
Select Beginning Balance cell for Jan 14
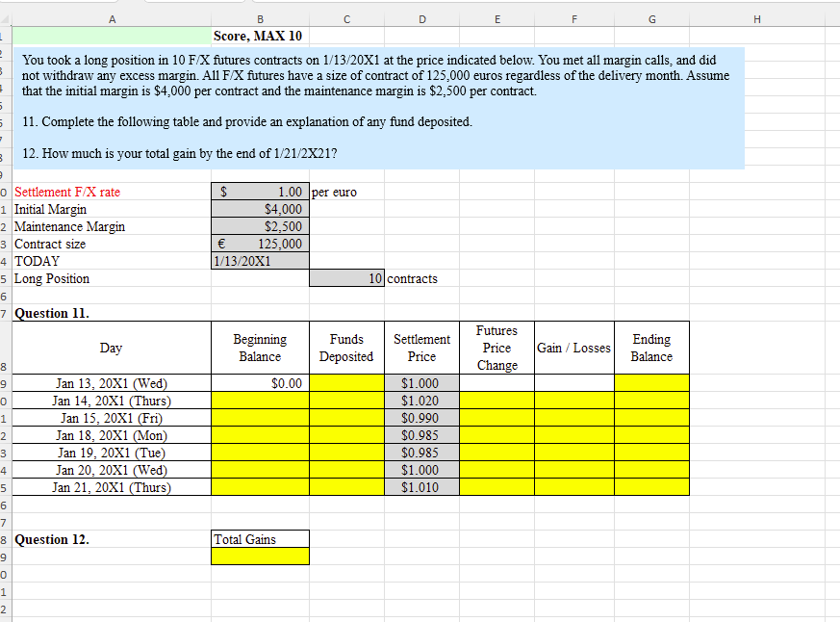pyautogui.click(x=261, y=401)
